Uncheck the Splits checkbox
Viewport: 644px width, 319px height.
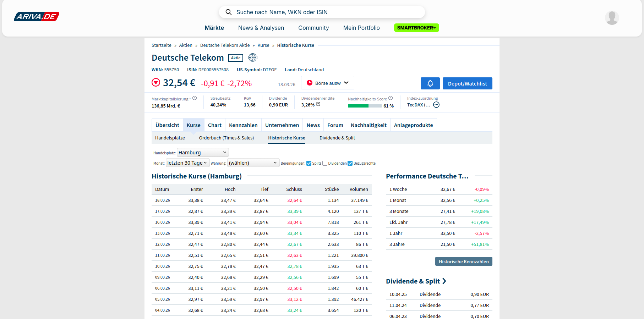pos(309,163)
